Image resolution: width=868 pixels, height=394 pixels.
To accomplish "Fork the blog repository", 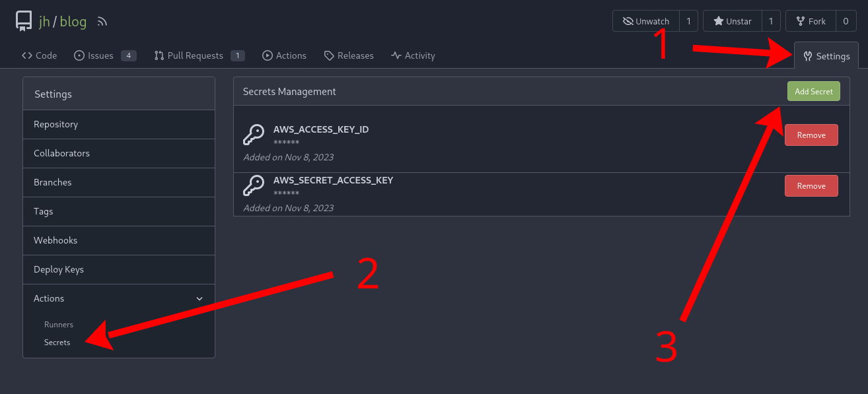I will pyautogui.click(x=811, y=21).
